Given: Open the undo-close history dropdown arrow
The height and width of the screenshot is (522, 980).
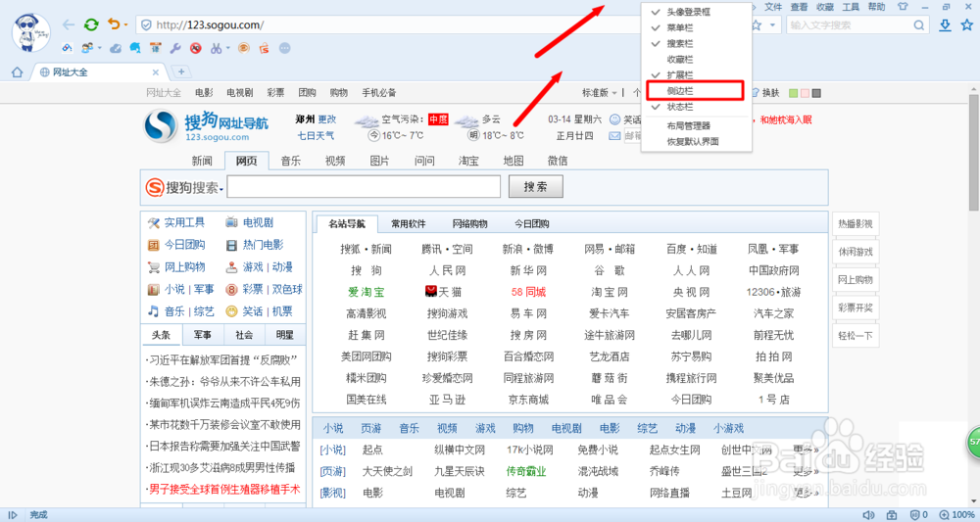Looking at the screenshot, I should click(125, 25).
